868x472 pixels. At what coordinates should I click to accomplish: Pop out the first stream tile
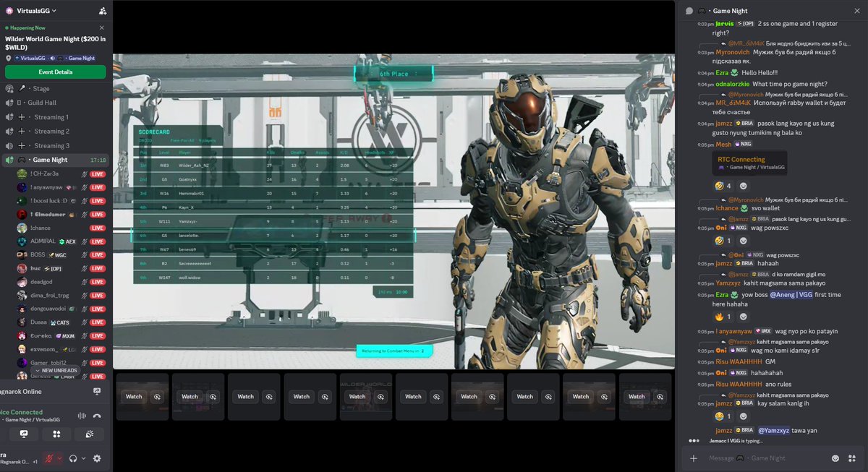(157, 396)
